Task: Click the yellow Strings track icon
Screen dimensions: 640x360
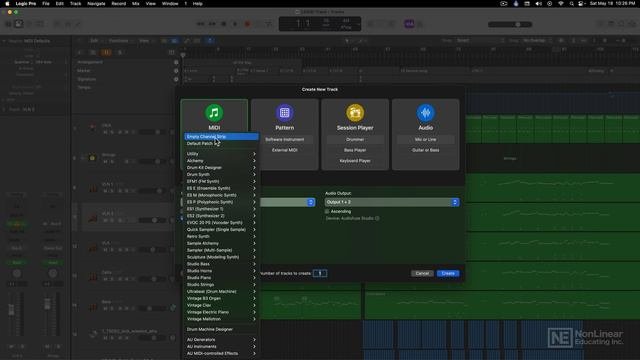Action: (92, 158)
